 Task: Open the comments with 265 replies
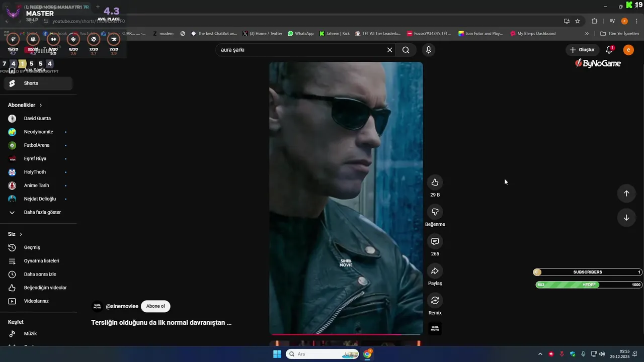[x=435, y=241]
